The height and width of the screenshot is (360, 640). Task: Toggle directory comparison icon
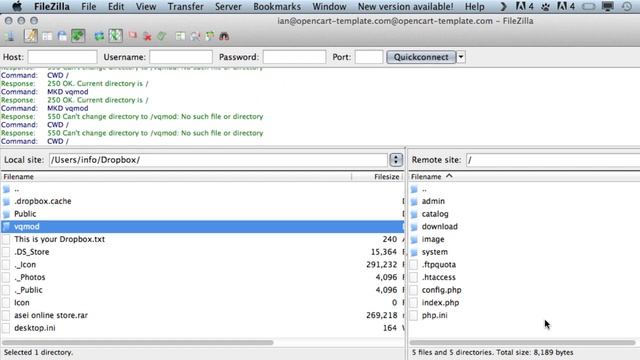pyautogui.click(x=196, y=36)
